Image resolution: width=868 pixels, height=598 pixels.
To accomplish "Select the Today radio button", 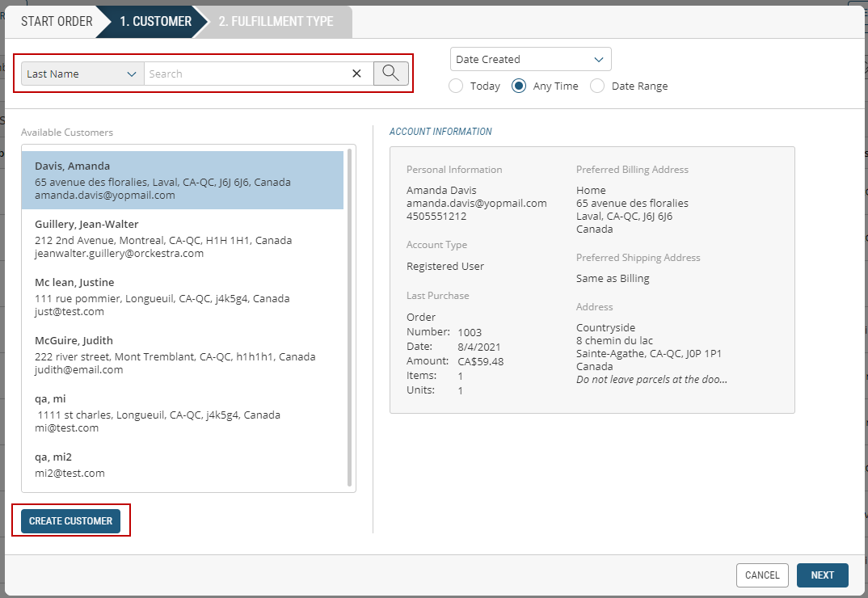I will (456, 86).
